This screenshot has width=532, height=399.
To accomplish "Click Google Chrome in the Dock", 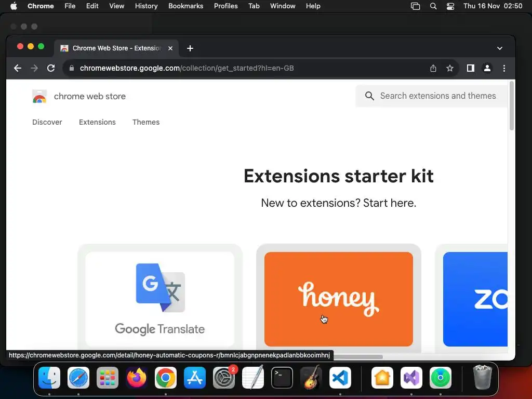I will [x=166, y=378].
